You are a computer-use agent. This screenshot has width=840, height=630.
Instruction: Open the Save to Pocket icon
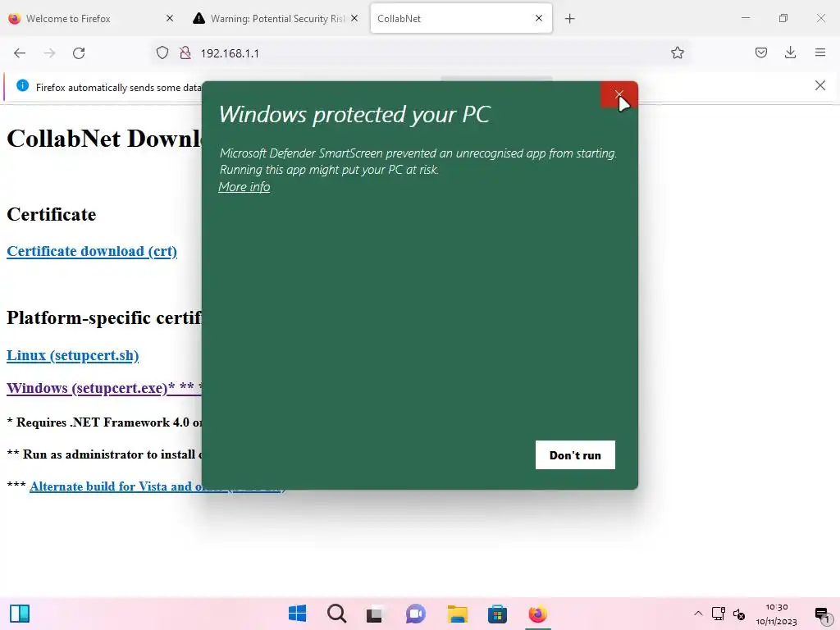click(760, 52)
